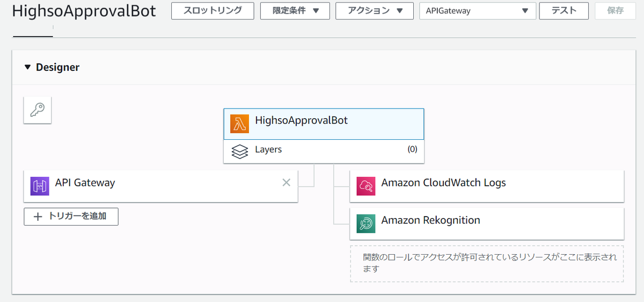Click the スロットリング button
Viewport: 644px width, 302px height.
(213, 11)
